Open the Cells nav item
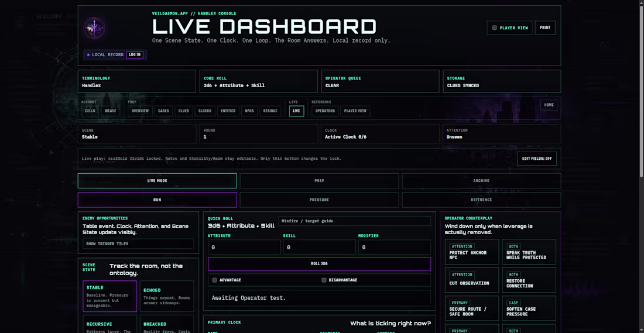Screen dimensions: 644x333 coord(90,111)
